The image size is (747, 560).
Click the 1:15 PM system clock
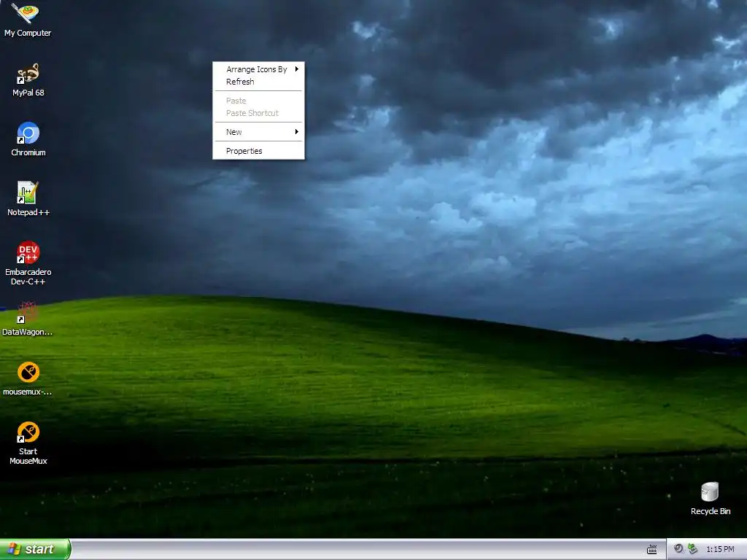click(720, 550)
